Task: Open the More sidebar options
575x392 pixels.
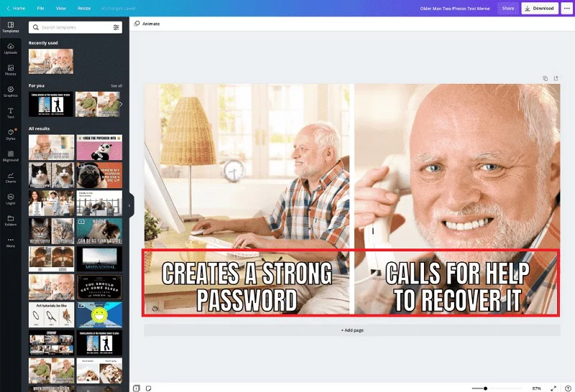Action: [11, 242]
